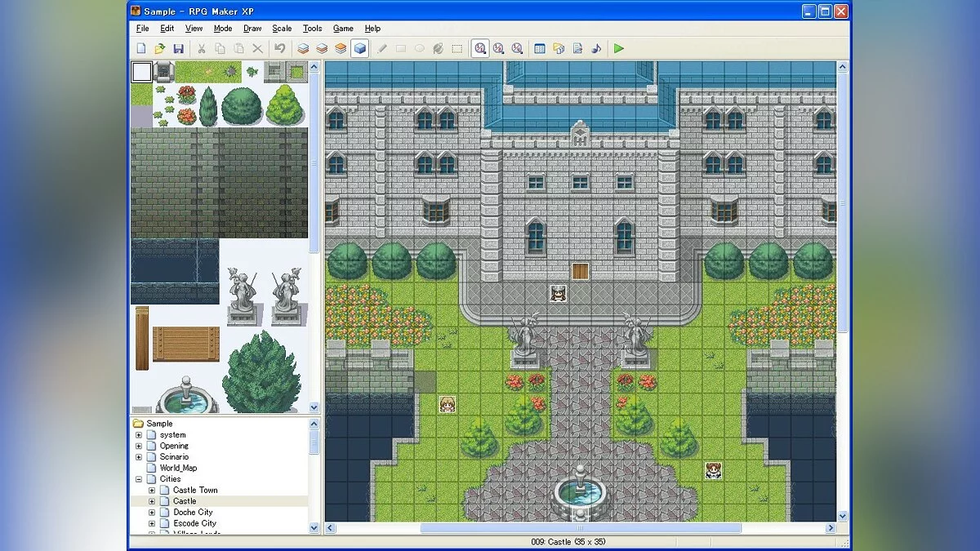This screenshot has height=551, width=980.
Task: Open the Script Editor icon
Action: [577, 49]
